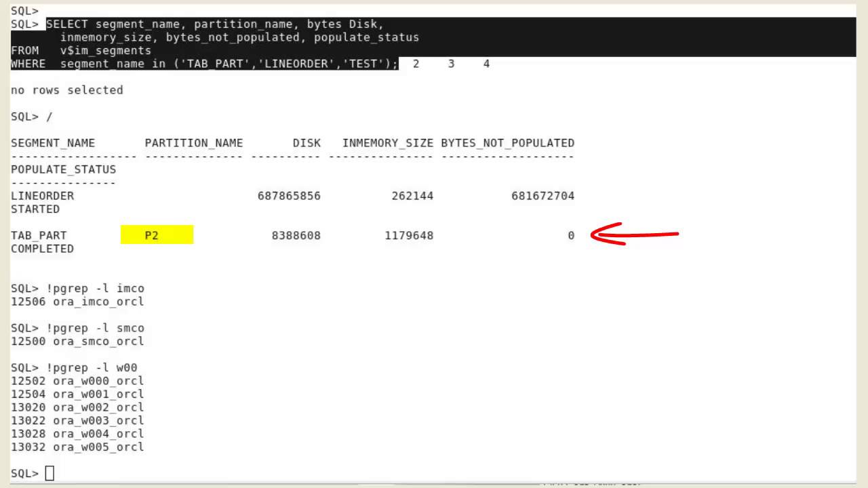Click the PARTITION_NAME column header

coord(194,143)
